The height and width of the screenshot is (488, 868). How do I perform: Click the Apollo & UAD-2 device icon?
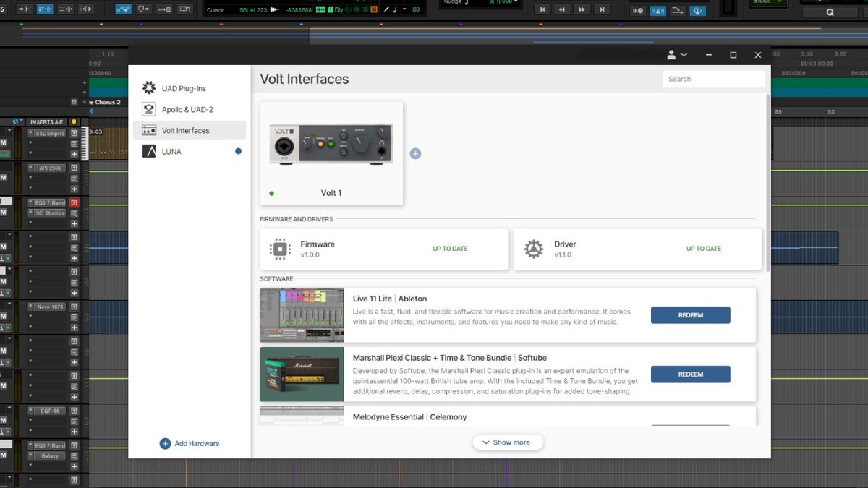[149, 109]
